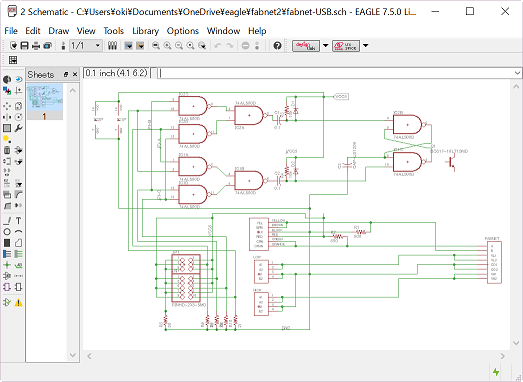The image size is (523, 382).
Task: Select the Change (wrench) tool
Action: click(x=18, y=128)
